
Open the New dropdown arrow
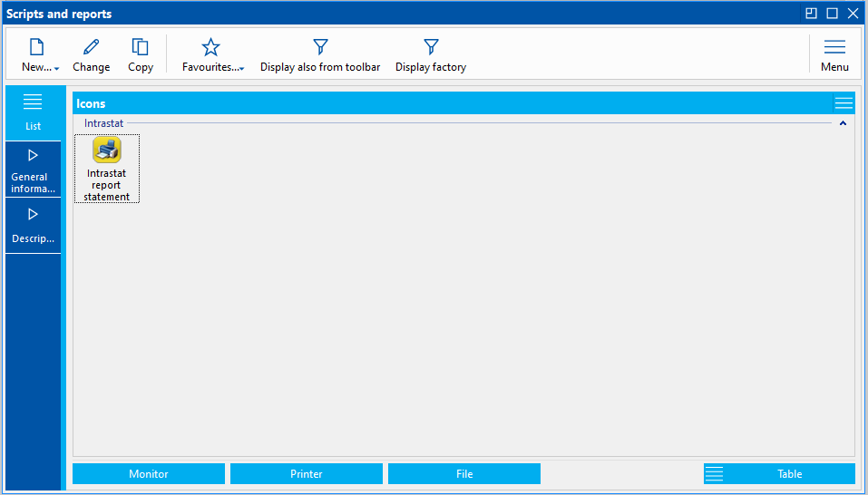pyautogui.click(x=56, y=69)
